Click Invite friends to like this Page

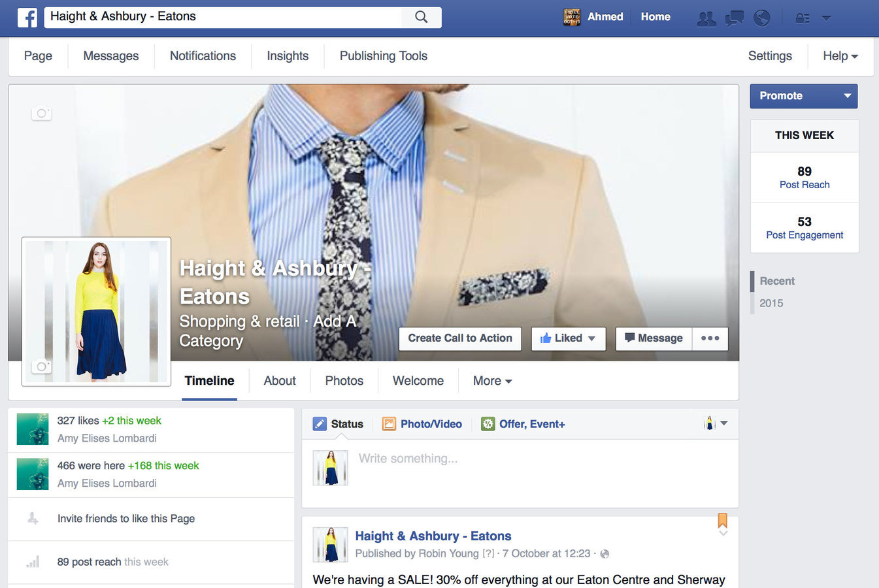point(126,519)
